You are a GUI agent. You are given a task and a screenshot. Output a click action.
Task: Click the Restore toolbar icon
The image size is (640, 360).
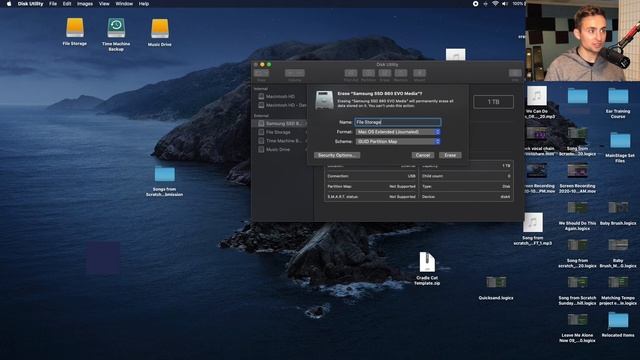pyautogui.click(x=401, y=73)
